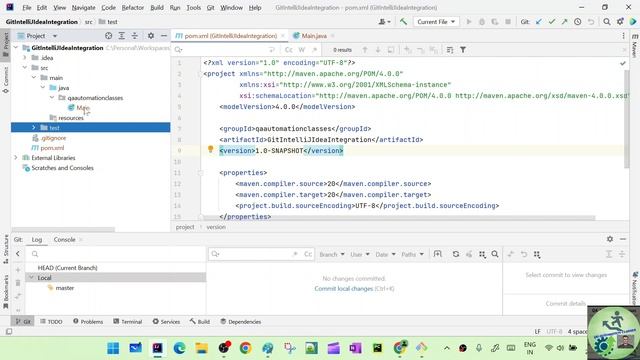Click Git push arrow icon
The height and width of the screenshot is (360, 640).
click(x=564, y=22)
